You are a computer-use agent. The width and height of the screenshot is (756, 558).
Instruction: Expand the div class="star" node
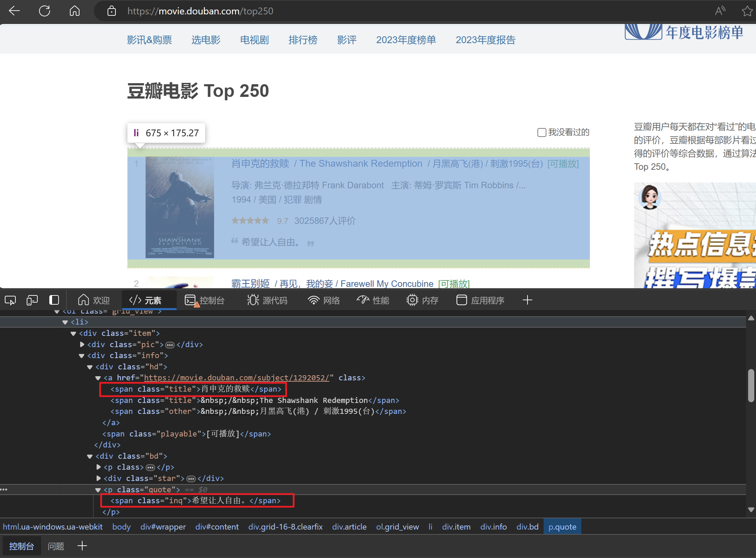click(x=98, y=478)
